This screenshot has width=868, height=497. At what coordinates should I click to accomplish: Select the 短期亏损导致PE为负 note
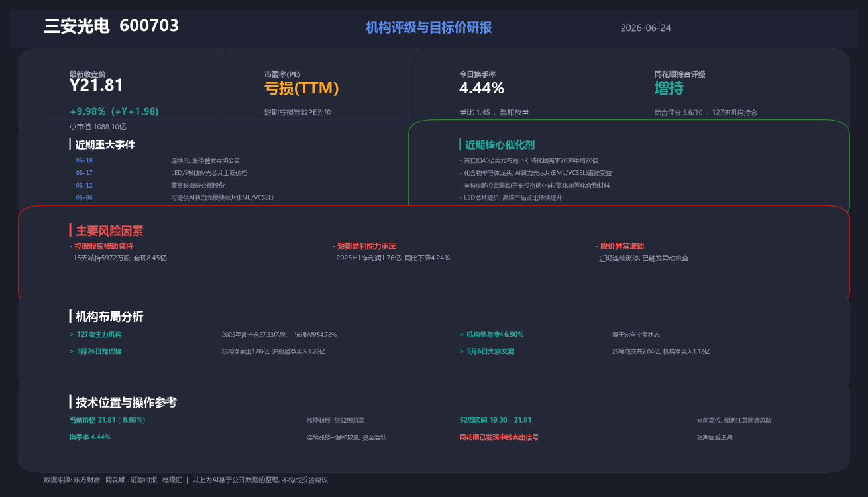[298, 112]
